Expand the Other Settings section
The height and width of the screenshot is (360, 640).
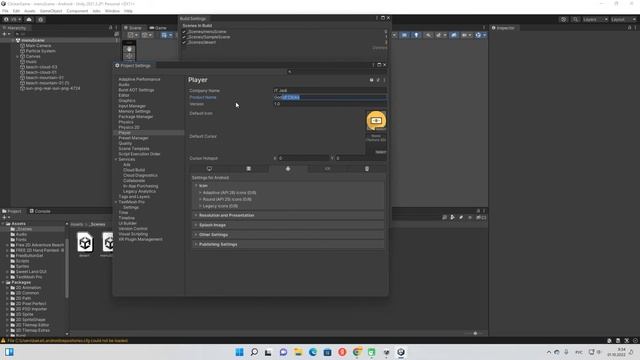point(288,235)
